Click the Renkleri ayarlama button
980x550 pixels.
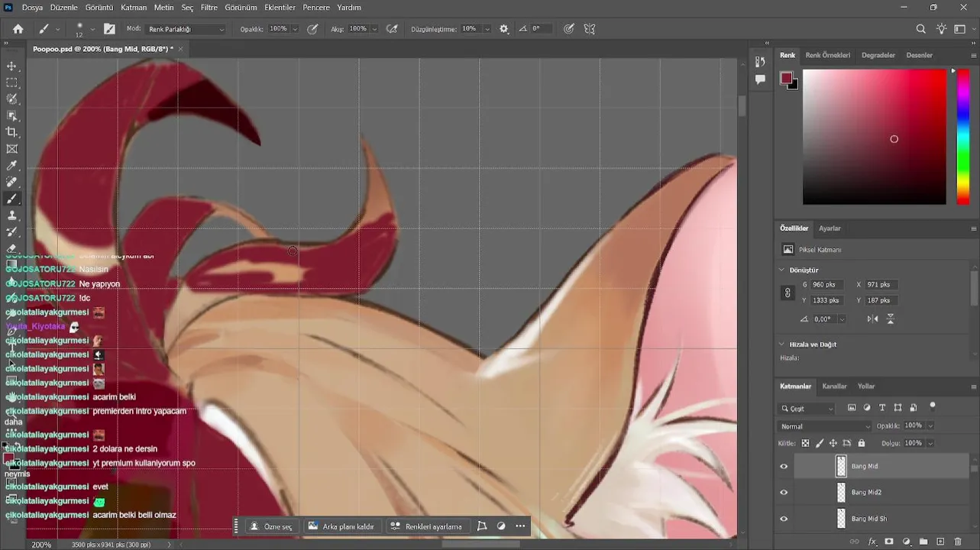click(426, 526)
